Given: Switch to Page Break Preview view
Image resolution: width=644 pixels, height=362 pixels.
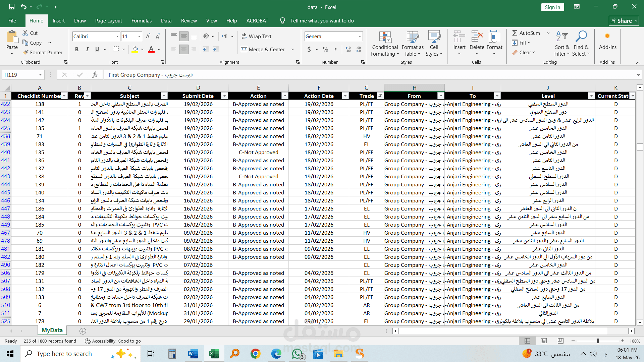Looking at the screenshot, I should 560,341.
